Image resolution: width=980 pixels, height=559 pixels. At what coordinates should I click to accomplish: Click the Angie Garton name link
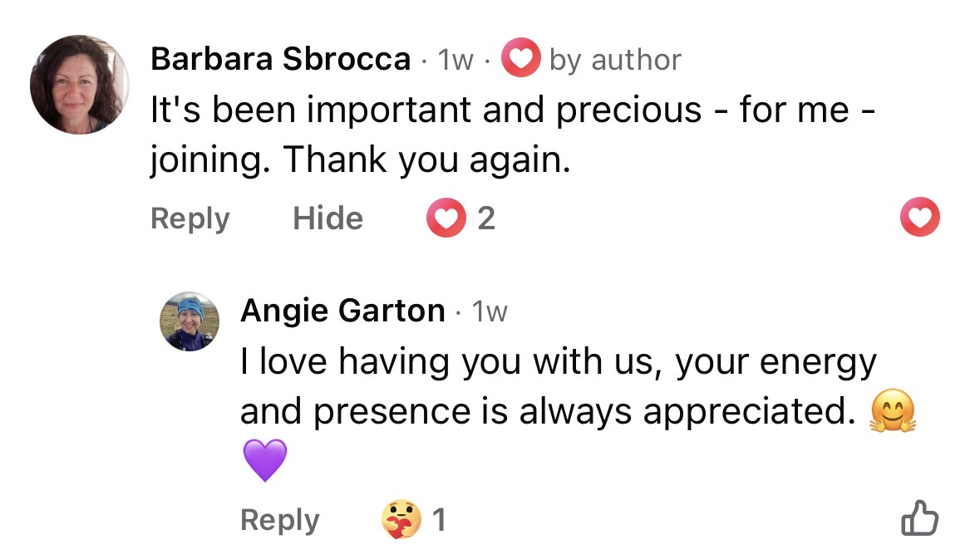tap(342, 311)
